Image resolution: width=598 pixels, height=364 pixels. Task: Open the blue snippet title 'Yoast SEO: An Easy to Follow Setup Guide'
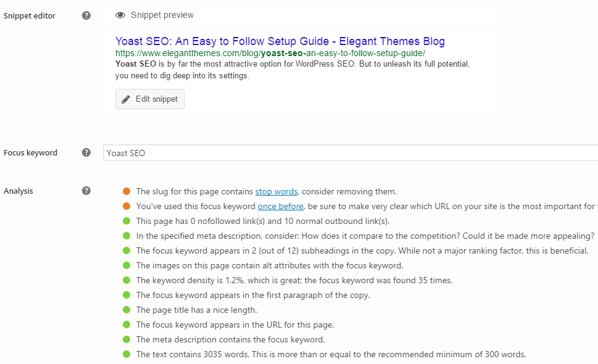pos(280,41)
